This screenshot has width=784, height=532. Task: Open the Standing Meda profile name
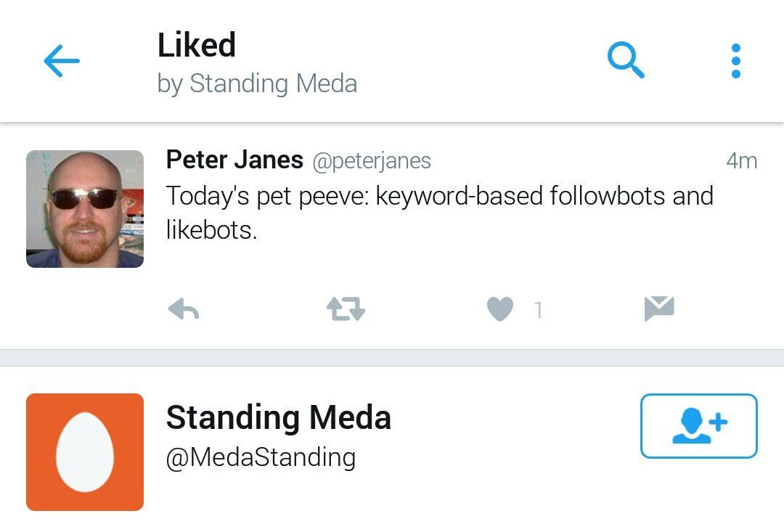(x=278, y=418)
